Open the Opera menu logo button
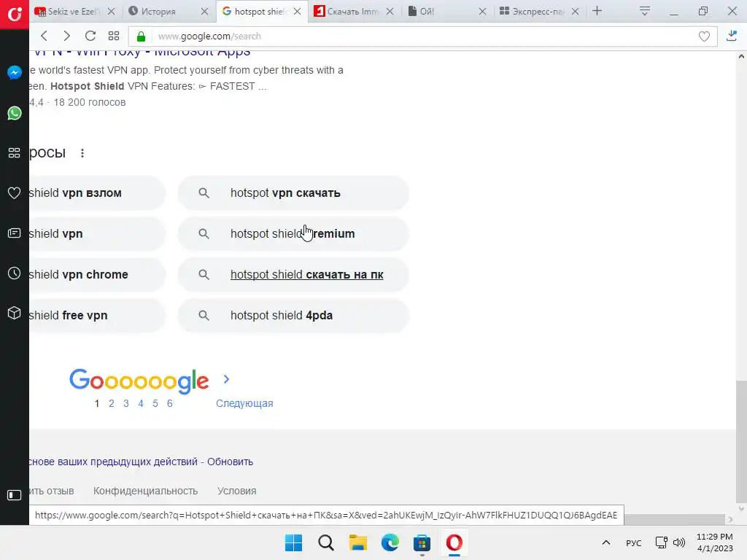This screenshot has width=747, height=560. click(15, 14)
